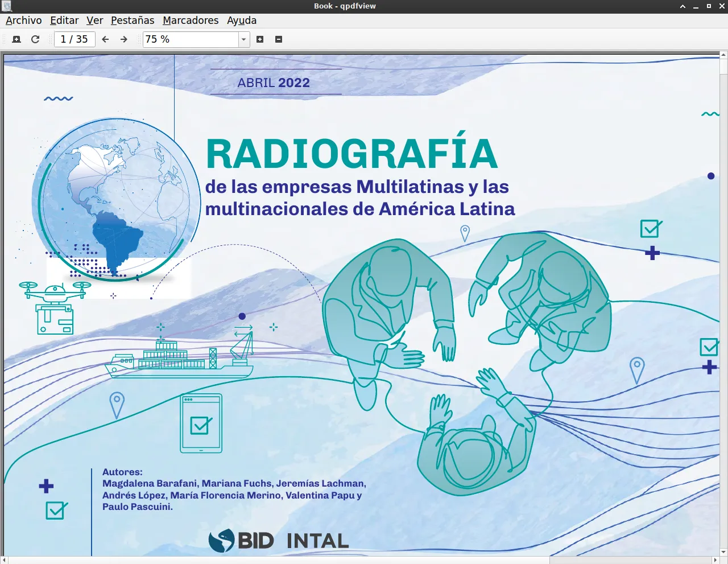The height and width of the screenshot is (564, 728).
Task: Close the qpdfview window
Action: [x=721, y=6]
